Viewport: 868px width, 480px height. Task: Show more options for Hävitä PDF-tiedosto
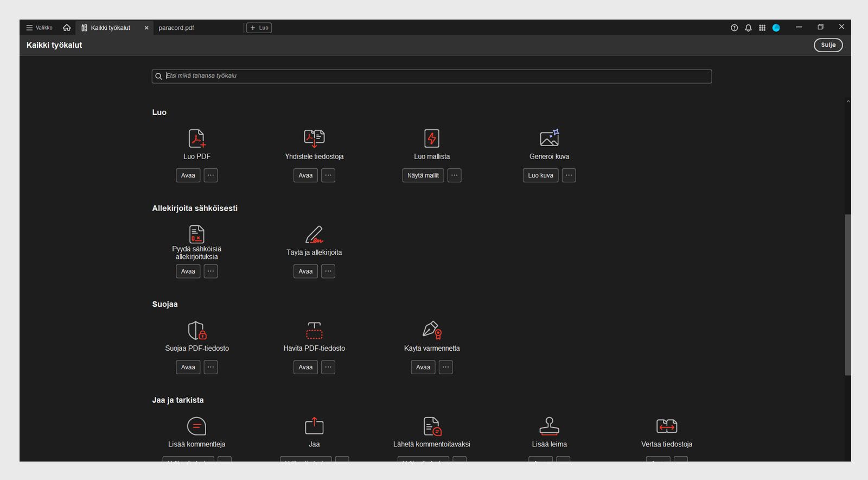328,368
